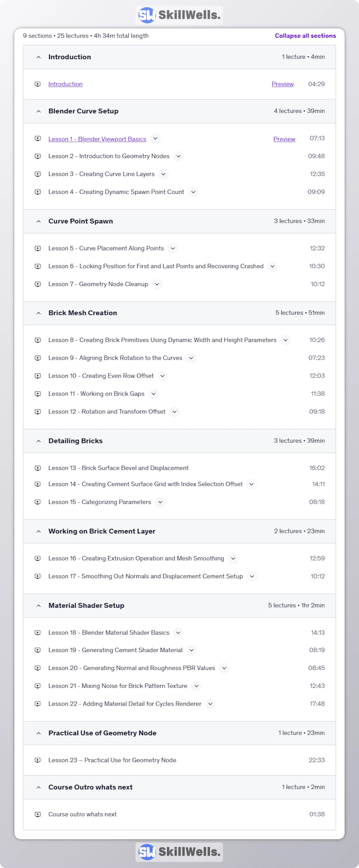Image resolution: width=359 pixels, height=868 pixels.
Task: Click Collapse all sections link
Action: point(305,36)
